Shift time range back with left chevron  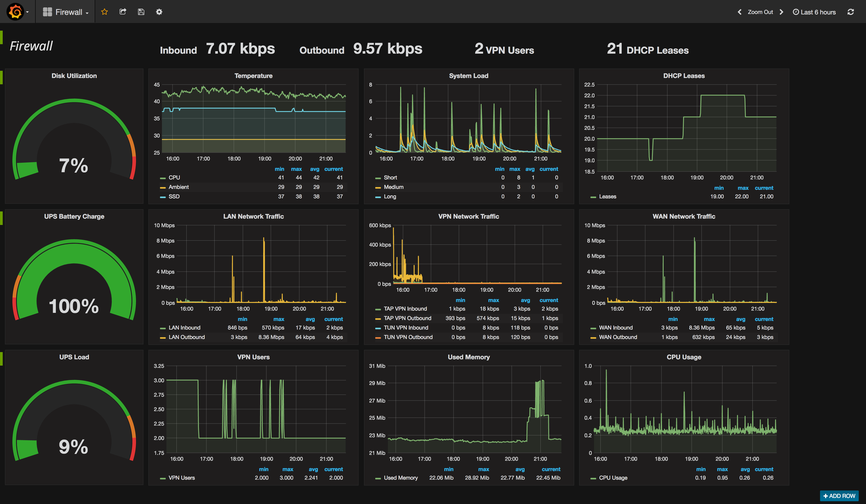click(739, 12)
